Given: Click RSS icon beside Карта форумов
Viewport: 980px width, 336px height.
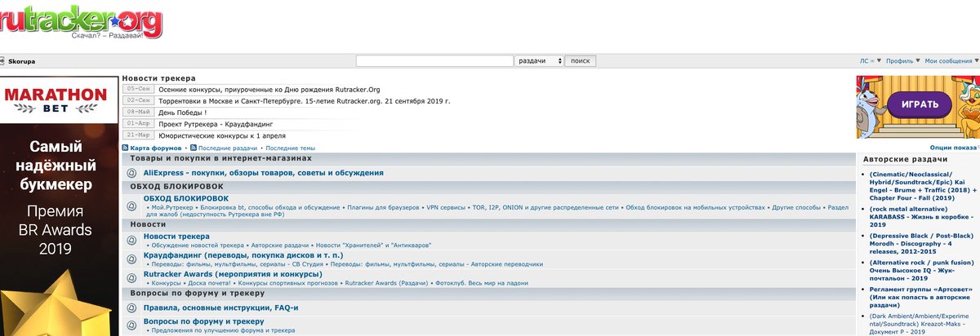Looking at the screenshot, I should click(x=125, y=148).
